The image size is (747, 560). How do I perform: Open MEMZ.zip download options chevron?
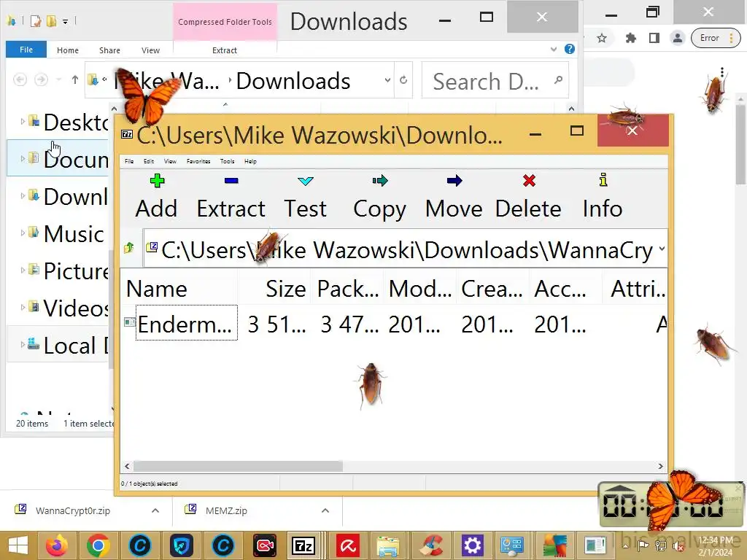(325, 510)
